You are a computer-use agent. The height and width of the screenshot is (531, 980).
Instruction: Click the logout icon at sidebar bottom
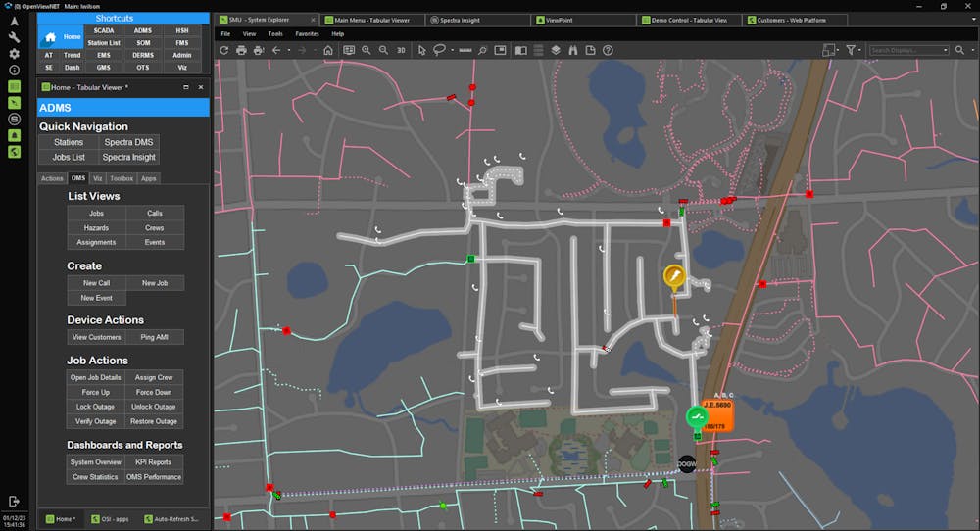tap(14, 501)
